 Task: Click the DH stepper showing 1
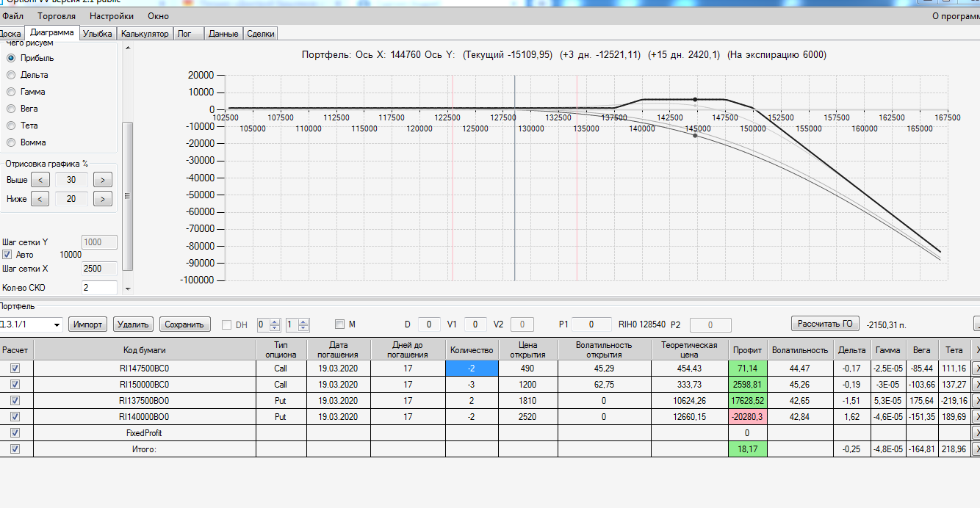click(296, 324)
